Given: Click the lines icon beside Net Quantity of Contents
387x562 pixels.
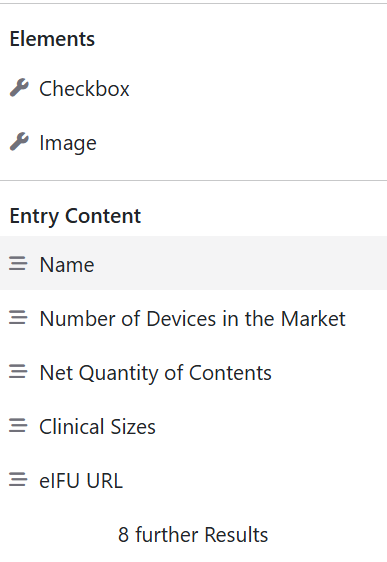Looking at the screenshot, I should [18, 372].
